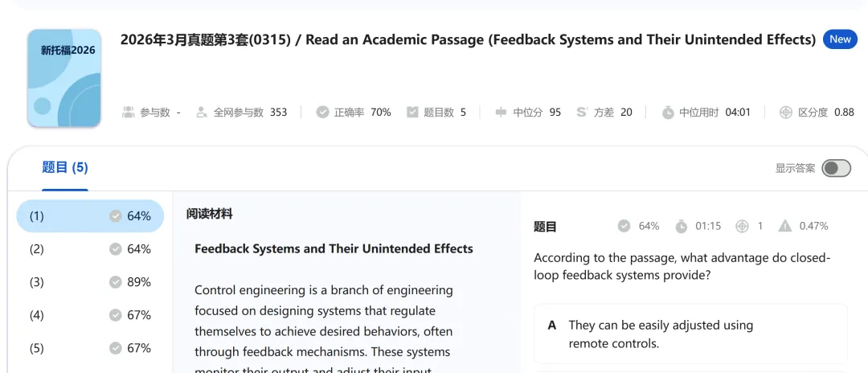Click the variance S icon

pos(582,113)
